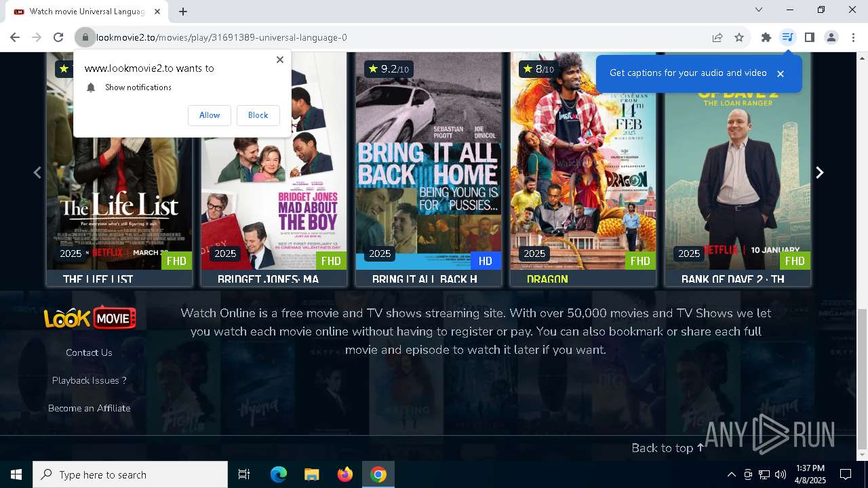Screen dimensions: 868x488
Task: Block notifications from lookmovie2.to
Action: (x=258, y=115)
